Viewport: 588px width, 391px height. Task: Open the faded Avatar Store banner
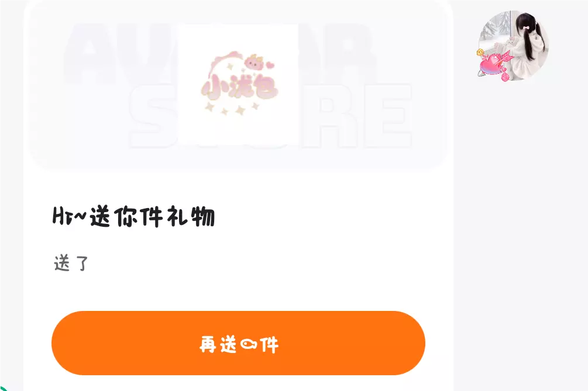click(239, 85)
